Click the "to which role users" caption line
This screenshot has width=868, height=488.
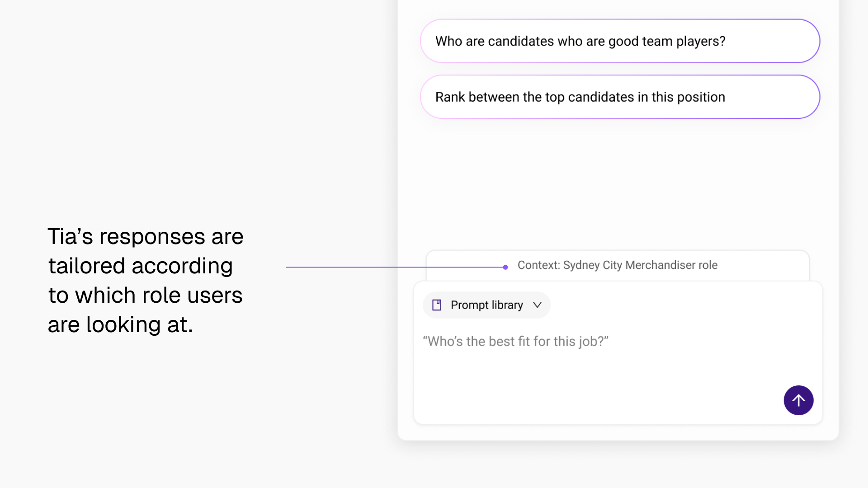pyautogui.click(x=145, y=295)
